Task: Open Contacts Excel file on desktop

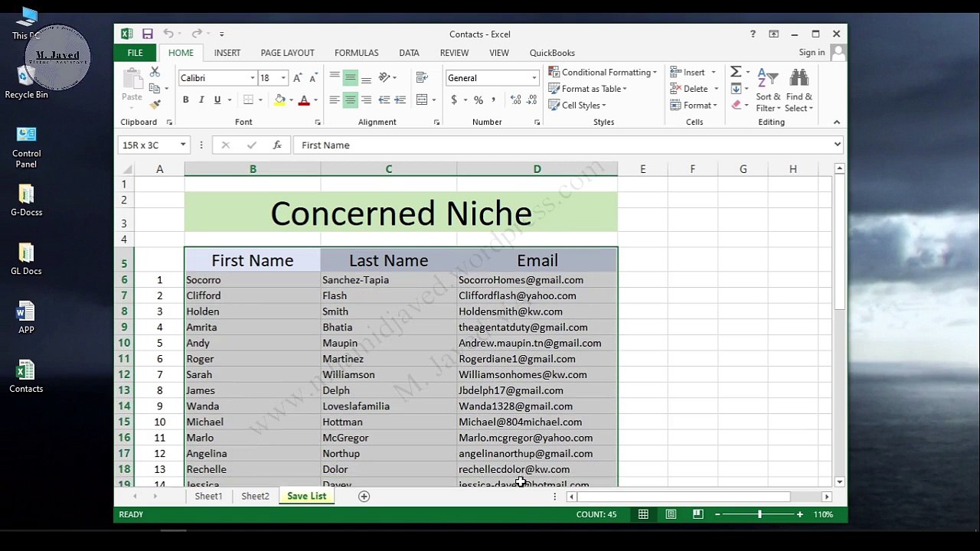Action: pyautogui.click(x=26, y=376)
